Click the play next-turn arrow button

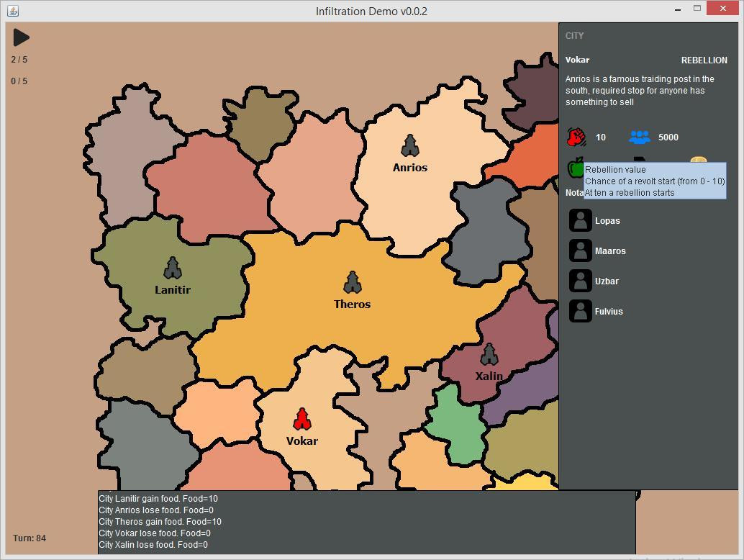[21, 37]
